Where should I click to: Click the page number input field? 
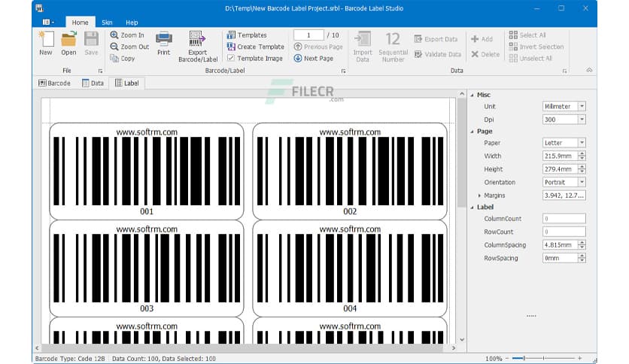[x=308, y=35]
